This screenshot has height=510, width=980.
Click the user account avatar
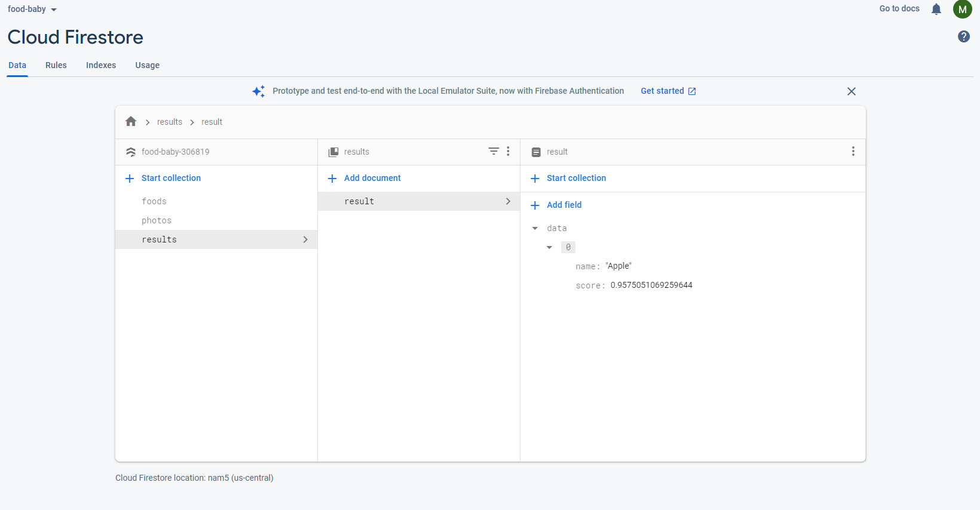coord(962,9)
